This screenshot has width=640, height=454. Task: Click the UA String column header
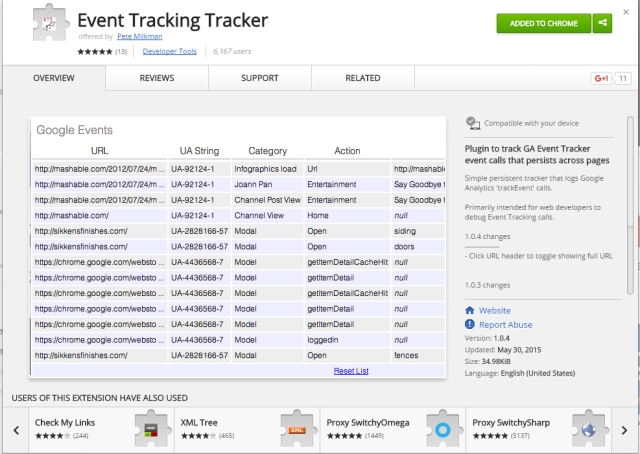tap(199, 151)
